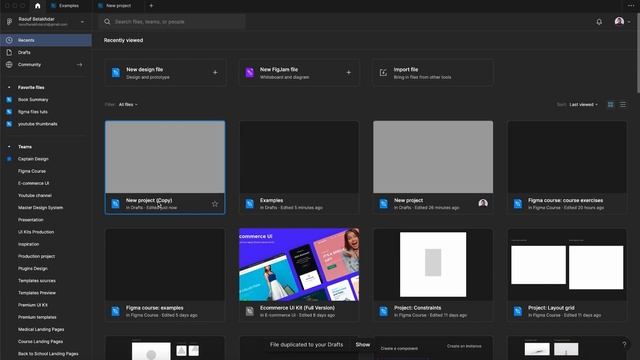Open Figma Course project in sidebar
640x360 pixels.
tap(32, 171)
